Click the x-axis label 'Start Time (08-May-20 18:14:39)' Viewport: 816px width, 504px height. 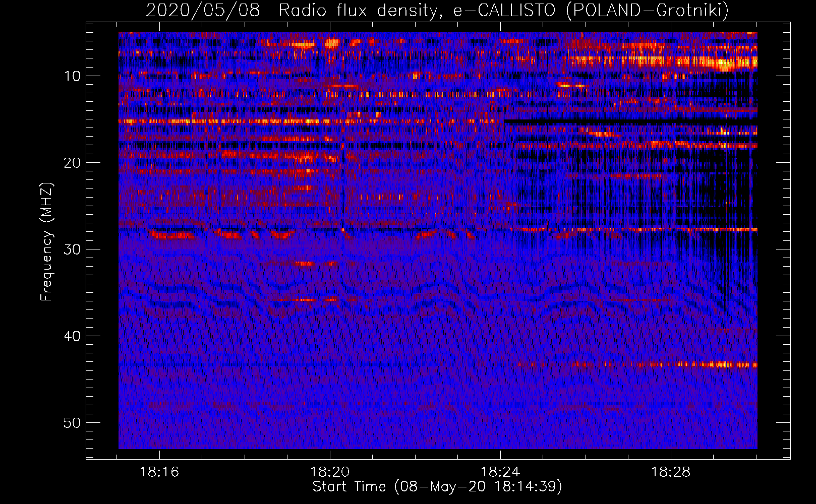437,487
